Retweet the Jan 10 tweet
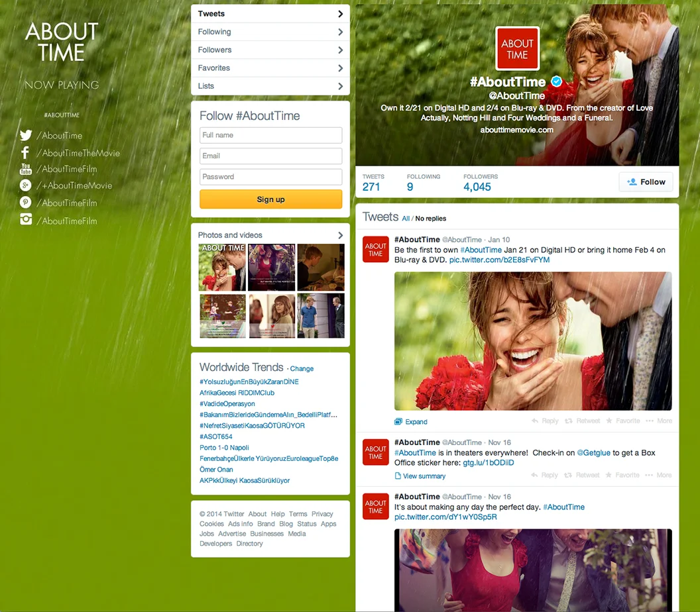 tap(583, 421)
